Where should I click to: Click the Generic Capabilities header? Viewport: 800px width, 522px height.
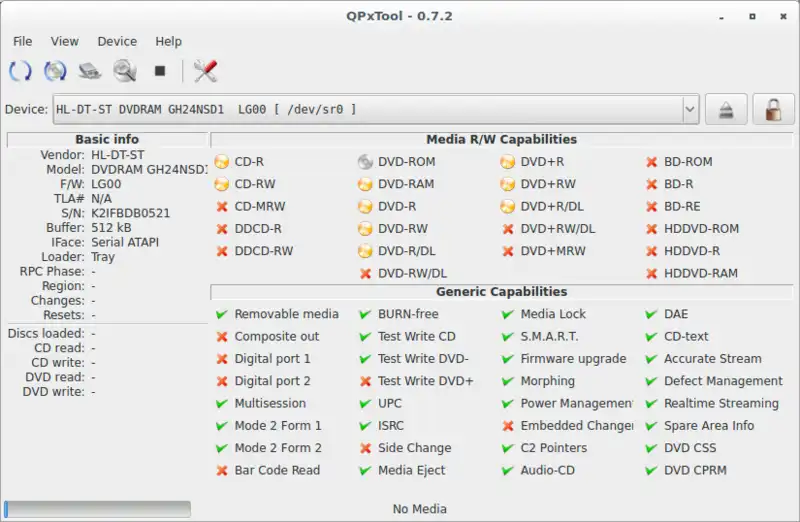[x=502, y=291]
